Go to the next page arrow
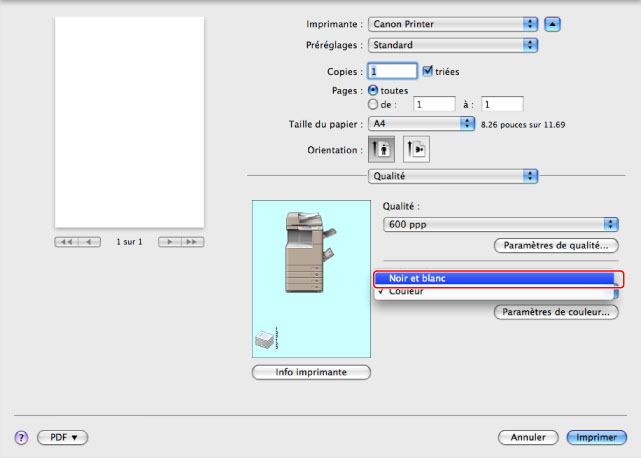The width and height of the screenshot is (641, 458). [169, 242]
